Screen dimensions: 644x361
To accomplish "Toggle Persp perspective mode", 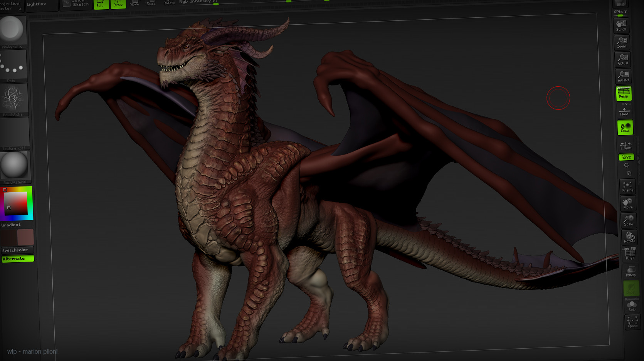I will pyautogui.click(x=624, y=94).
